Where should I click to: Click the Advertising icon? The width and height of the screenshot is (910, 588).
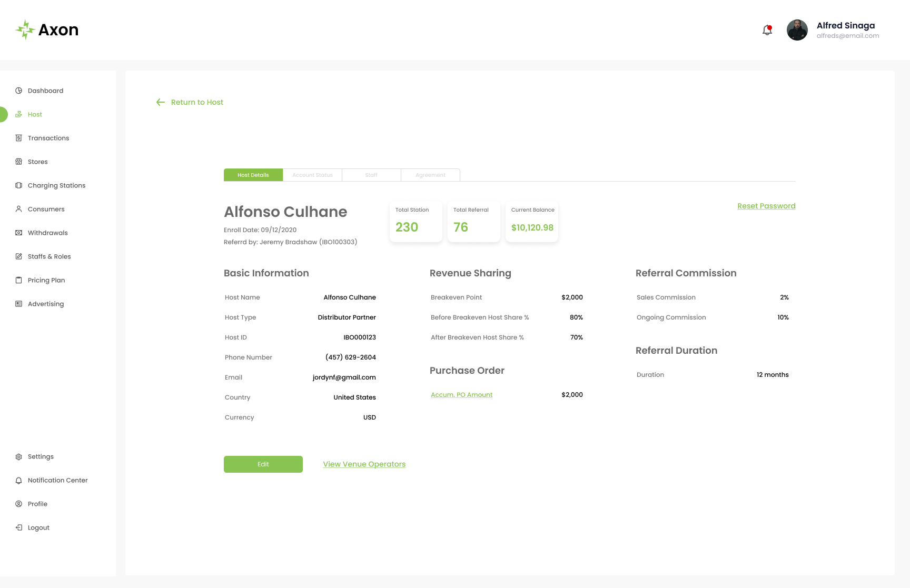[x=18, y=304]
